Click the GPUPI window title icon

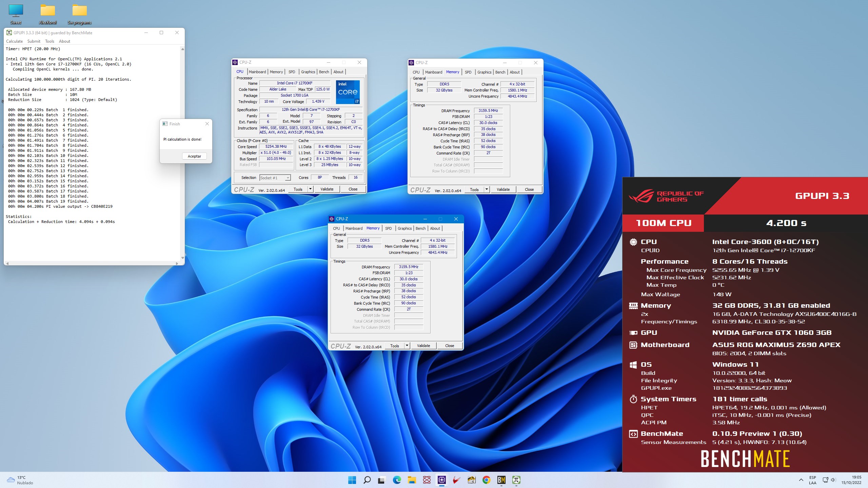click(x=9, y=33)
